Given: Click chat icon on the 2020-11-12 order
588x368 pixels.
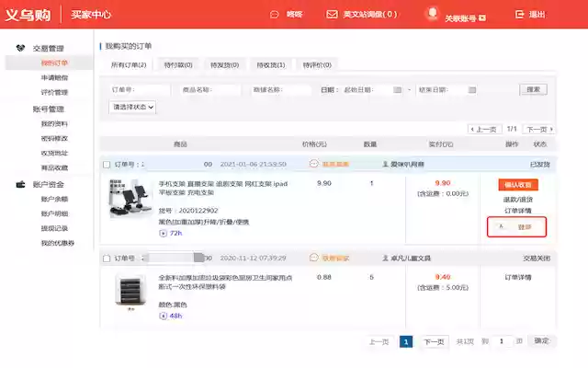Looking at the screenshot, I should coord(314,258).
